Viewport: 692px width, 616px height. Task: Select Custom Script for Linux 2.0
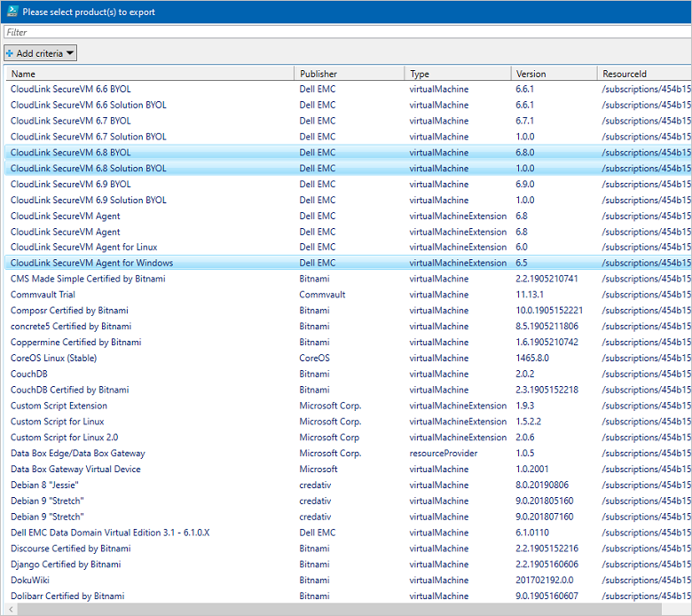[x=348, y=438]
